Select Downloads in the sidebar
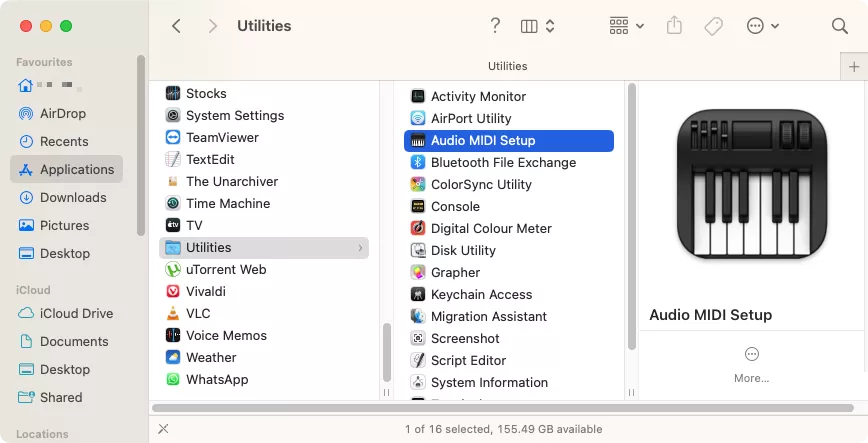The width and height of the screenshot is (868, 443). click(72, 197)
